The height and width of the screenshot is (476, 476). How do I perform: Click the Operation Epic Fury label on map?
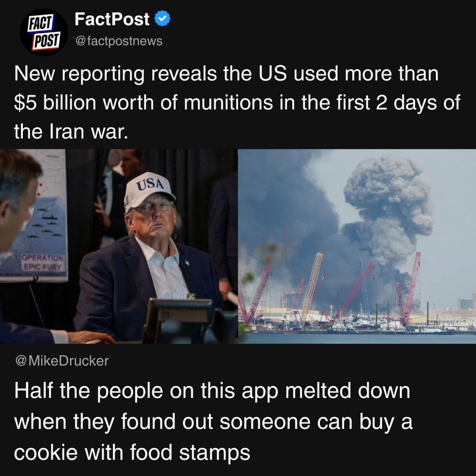pos(43,263)
